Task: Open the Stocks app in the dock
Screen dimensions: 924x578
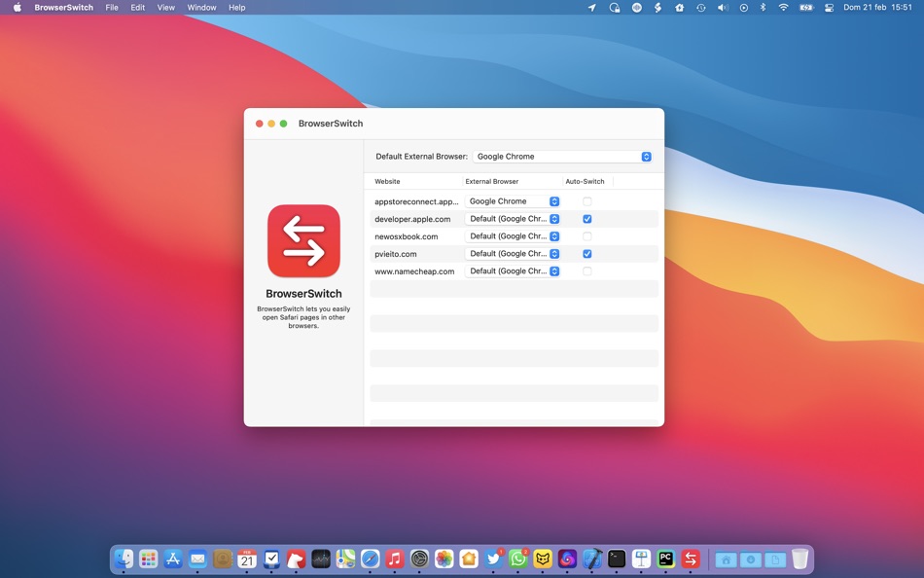Action: [321, 558]
